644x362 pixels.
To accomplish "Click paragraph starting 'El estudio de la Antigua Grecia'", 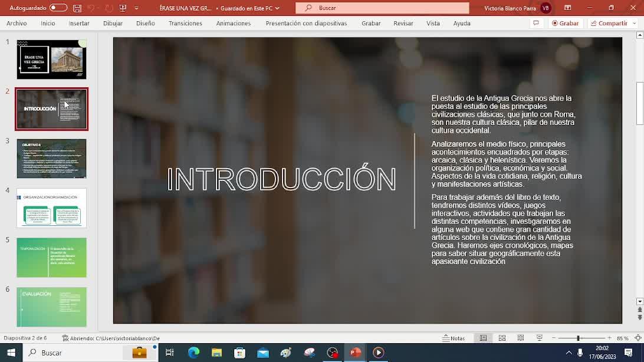I will click(x=503, y=114).
